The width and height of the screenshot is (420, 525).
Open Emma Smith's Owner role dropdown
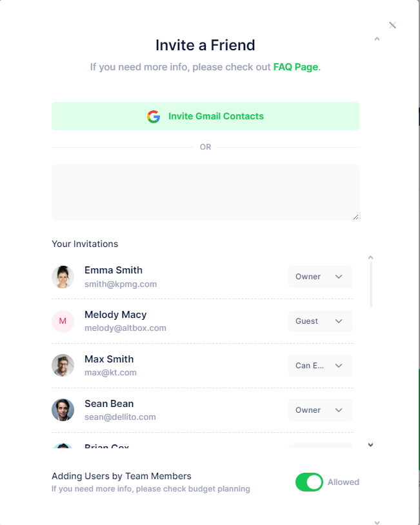click(x=320, y=277)
